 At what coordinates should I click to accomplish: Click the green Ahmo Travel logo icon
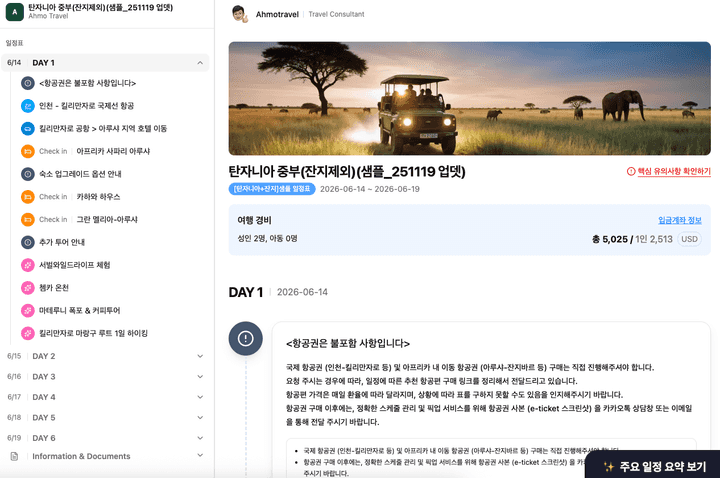pos(15,12)
